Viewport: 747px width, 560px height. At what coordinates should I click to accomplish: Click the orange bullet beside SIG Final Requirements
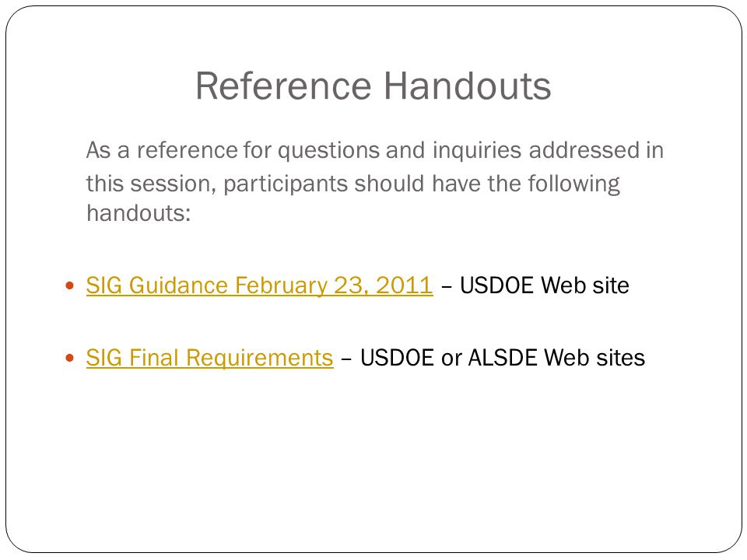(x=69, y=358)
